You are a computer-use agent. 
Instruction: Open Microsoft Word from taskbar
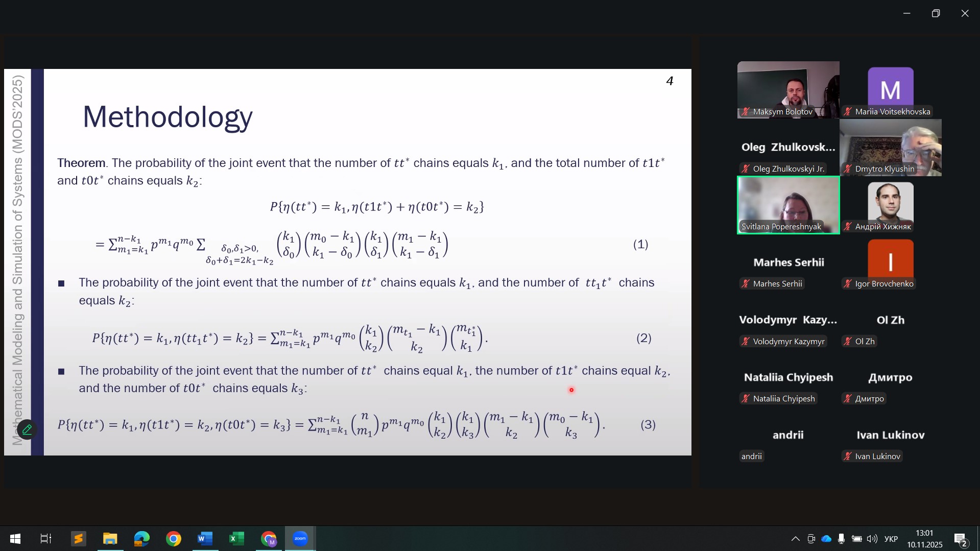click(x=205, y=539)
